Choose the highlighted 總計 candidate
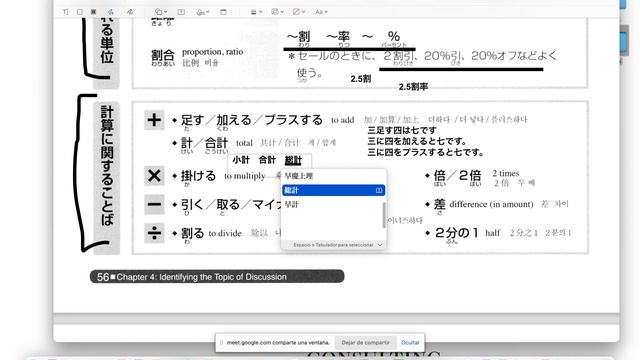 [x=333, y=190]
